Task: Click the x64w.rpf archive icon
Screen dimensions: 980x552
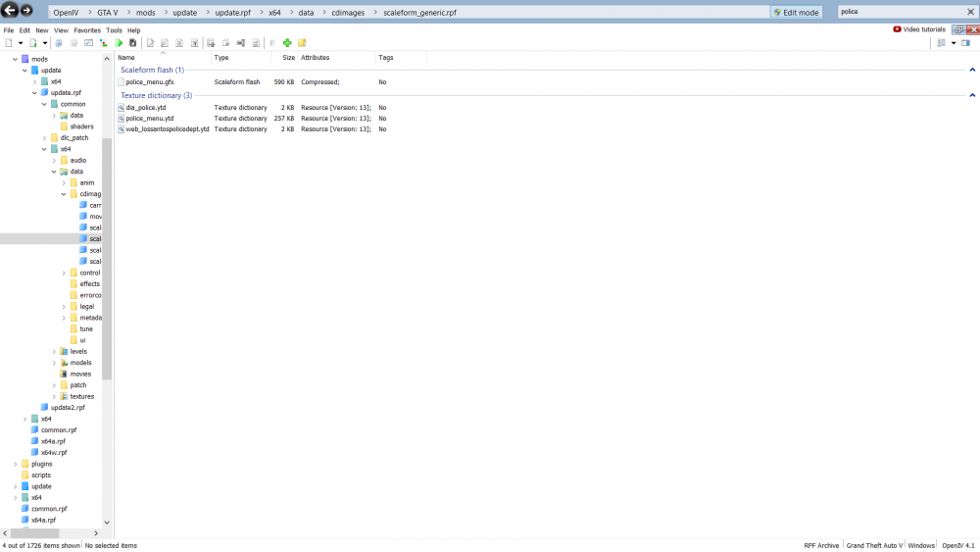Action: 35,453
